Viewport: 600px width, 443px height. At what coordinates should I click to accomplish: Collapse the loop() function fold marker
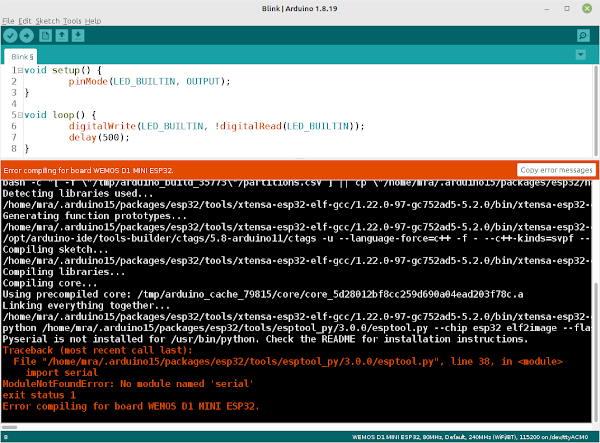tap(20, 115)
